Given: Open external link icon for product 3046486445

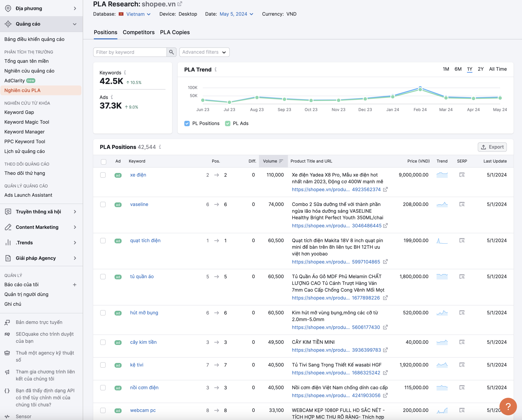Looking at the screenshot, I should click(x=386, y=226).
